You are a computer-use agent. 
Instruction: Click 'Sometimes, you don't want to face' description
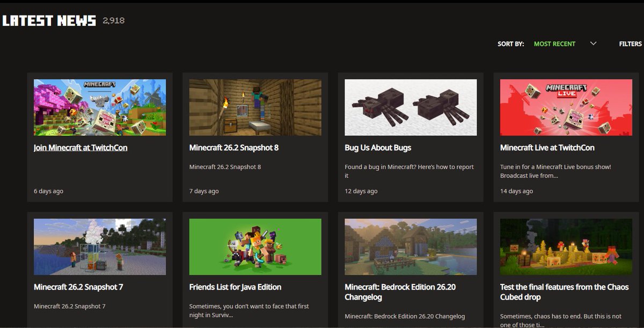pos(249,310)
